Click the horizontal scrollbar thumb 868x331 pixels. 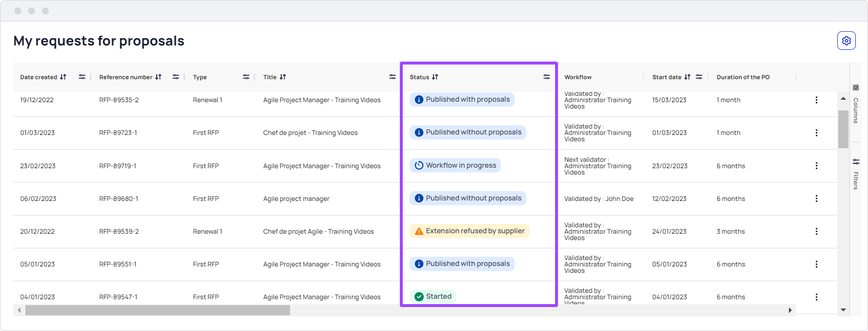pyautogui.click(x=158, y=310)
